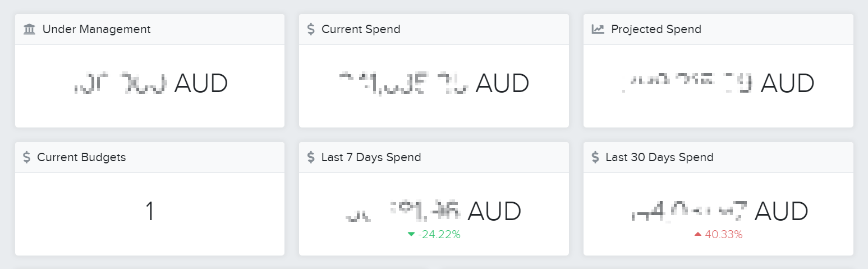Select the Current Spend card title
Viewport: 868px width, 269px height.
pos(361,29)
